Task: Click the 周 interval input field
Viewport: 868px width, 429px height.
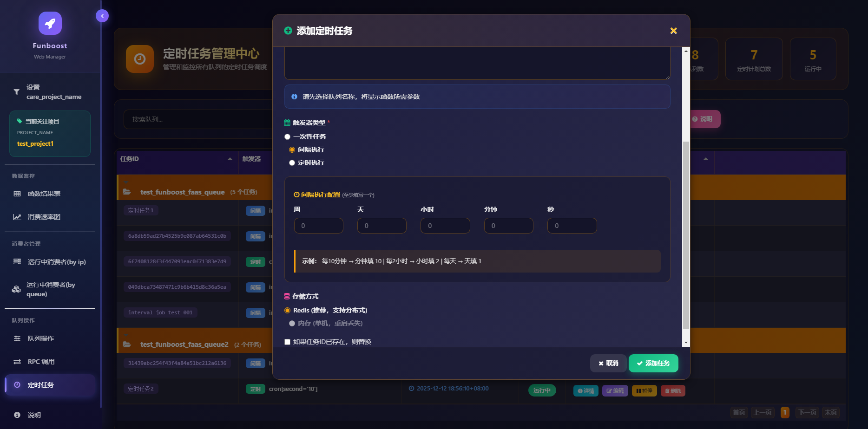Action: pos(319,226)
